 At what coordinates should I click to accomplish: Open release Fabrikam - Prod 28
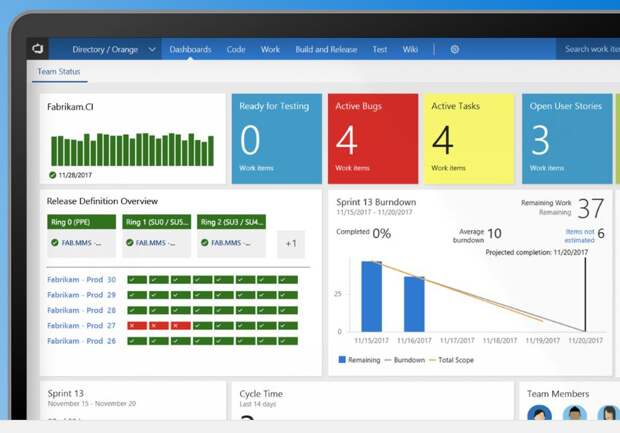point(81,310)
